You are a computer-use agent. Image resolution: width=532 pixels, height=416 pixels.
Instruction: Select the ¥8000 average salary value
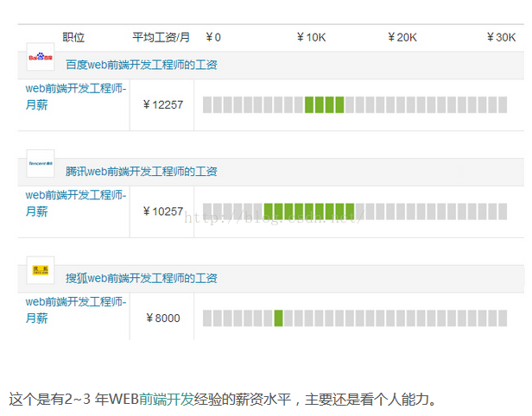click(x=163, y=318)
